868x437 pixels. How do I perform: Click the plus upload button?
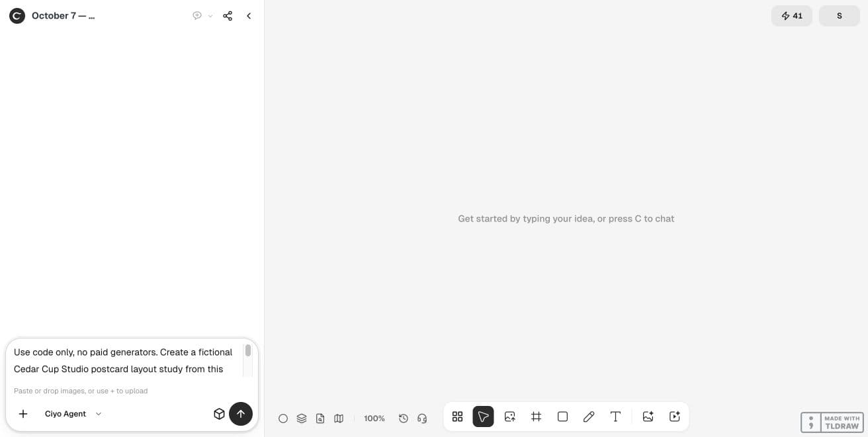point(23,414)
